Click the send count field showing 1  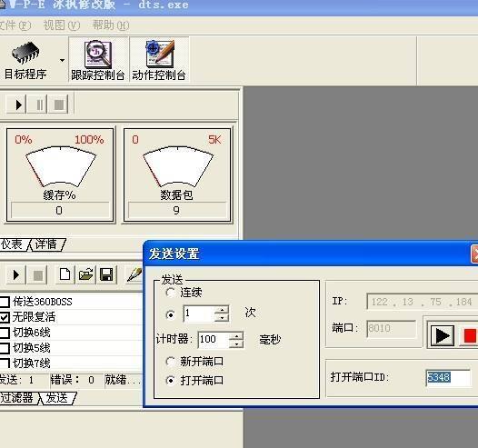[199, 314]
